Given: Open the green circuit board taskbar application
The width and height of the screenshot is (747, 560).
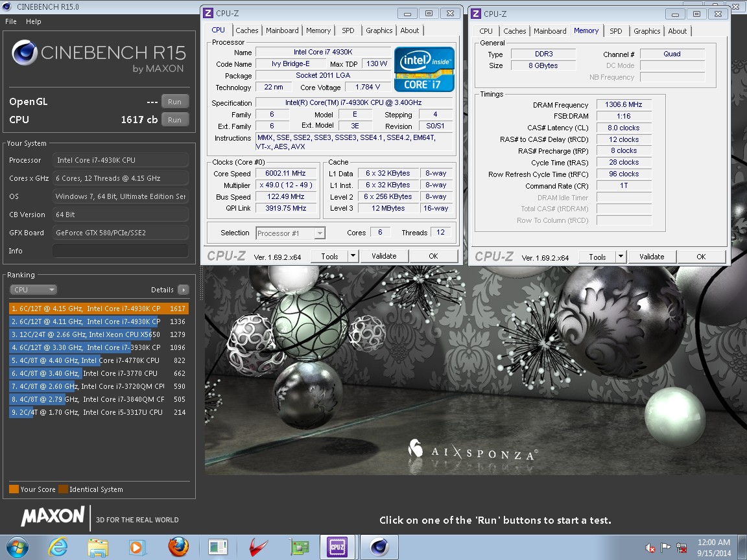Looking at the screenshot, I should coord(299,548).
